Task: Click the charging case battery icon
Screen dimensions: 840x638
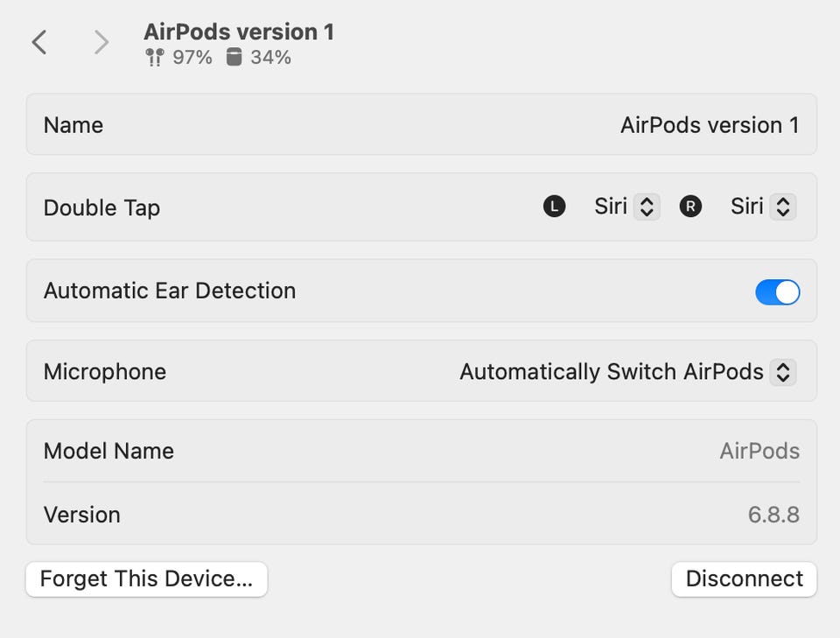Action: tap(233, 58)
